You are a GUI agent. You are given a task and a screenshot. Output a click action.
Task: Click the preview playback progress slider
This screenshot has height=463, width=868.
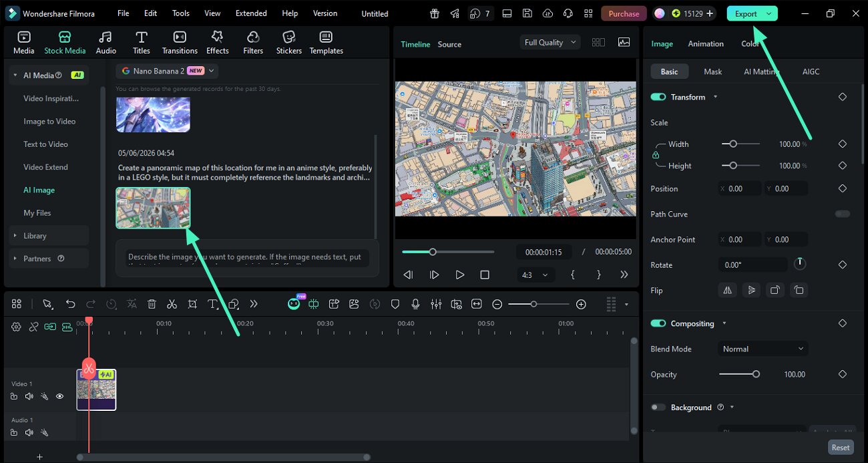point(448,252)
